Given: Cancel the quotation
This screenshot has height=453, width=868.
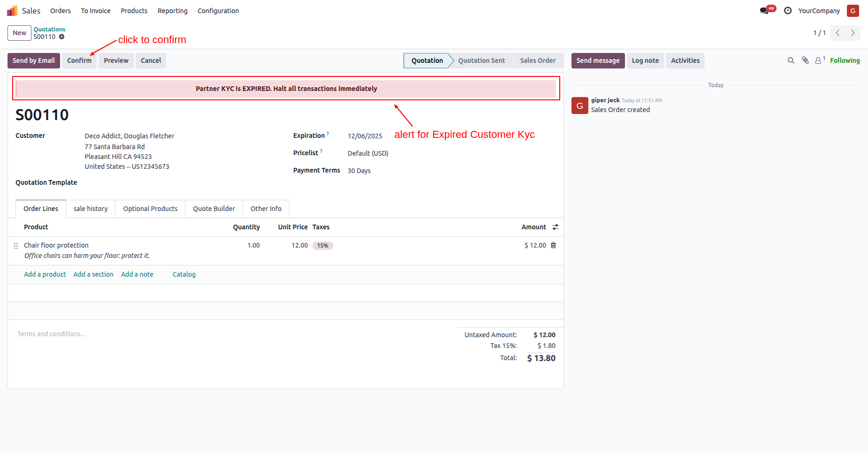Looking at the screenshot, I should [x=151, y=60].
